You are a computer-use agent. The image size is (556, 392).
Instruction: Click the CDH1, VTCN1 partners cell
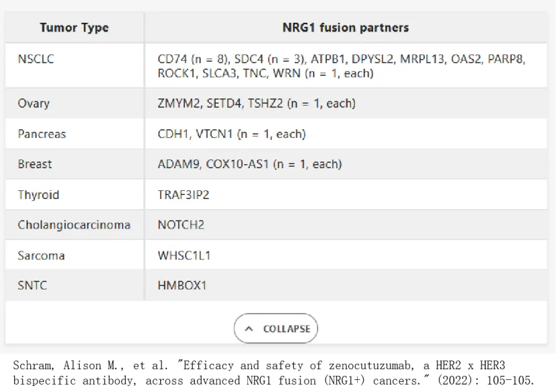point(232,134)
